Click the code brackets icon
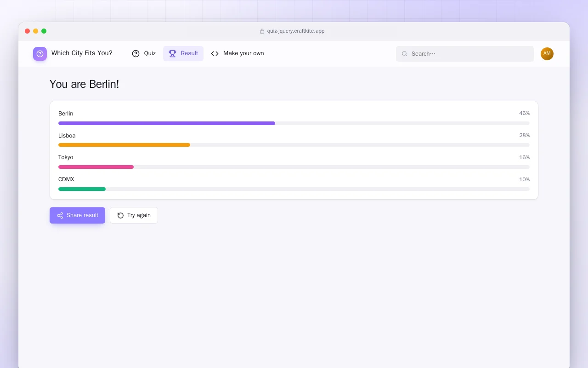Image resolution: width=588 pixels, height=368 pixels. (215, 53)
